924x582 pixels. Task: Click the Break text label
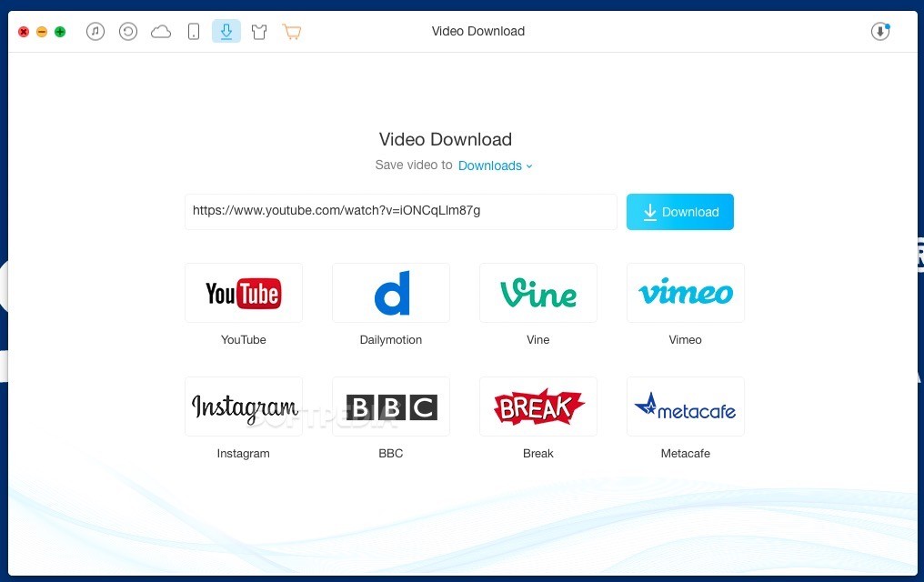[x=538, y=454]
